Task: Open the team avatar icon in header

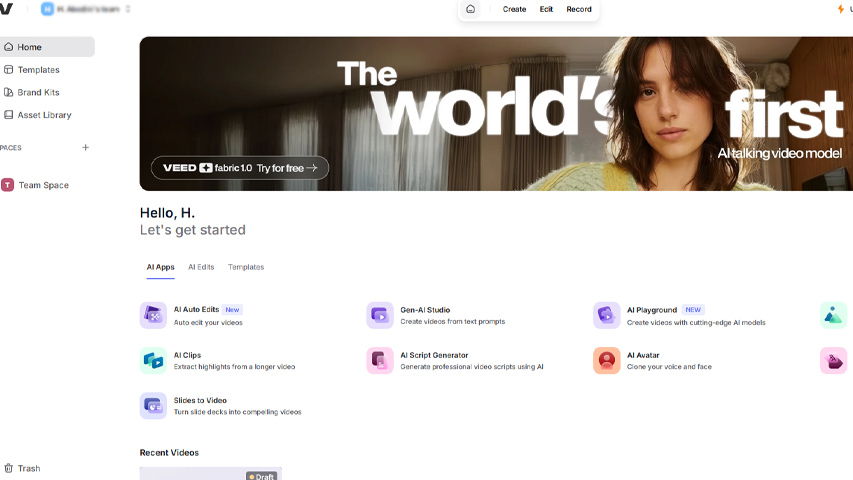Action: 47,9
